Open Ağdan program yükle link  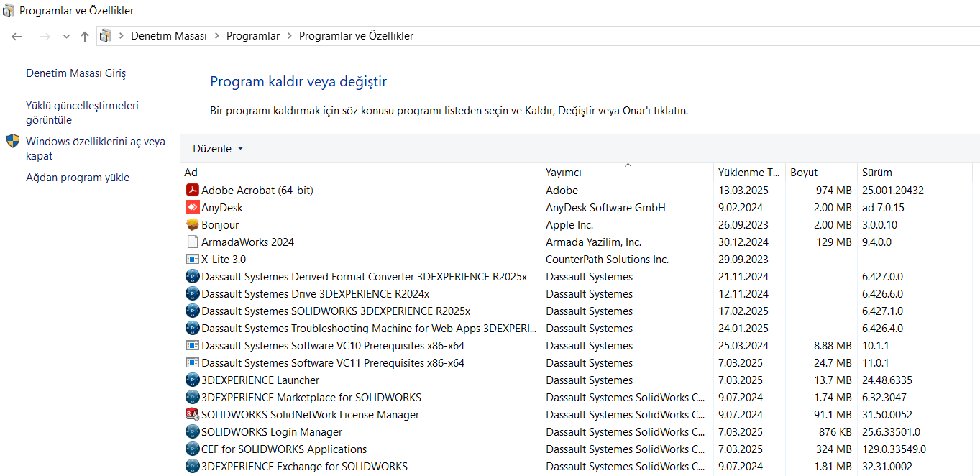(78, 178)
